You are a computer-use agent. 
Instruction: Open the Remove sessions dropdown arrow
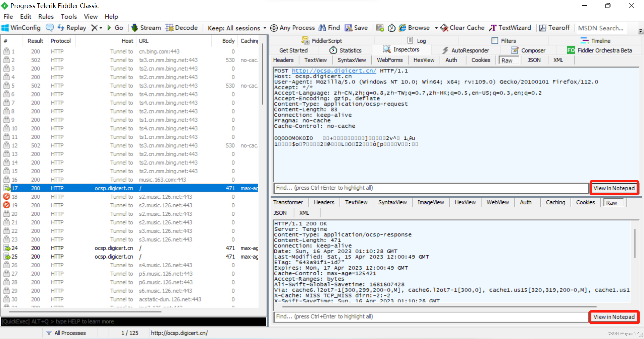[101, 28]
